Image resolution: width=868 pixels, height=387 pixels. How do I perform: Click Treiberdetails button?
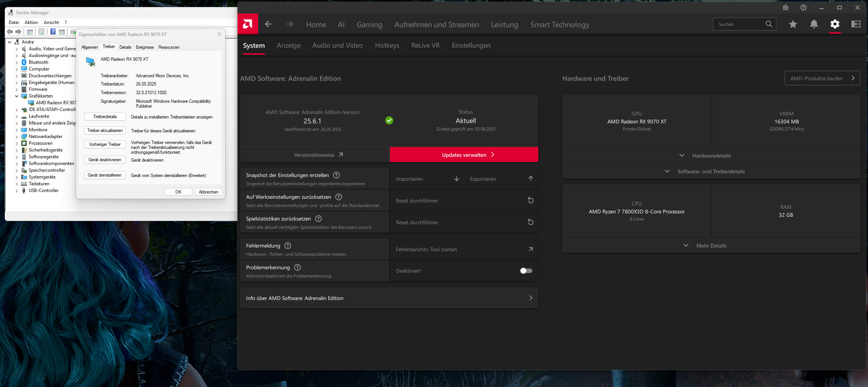(x=105, y=117)
